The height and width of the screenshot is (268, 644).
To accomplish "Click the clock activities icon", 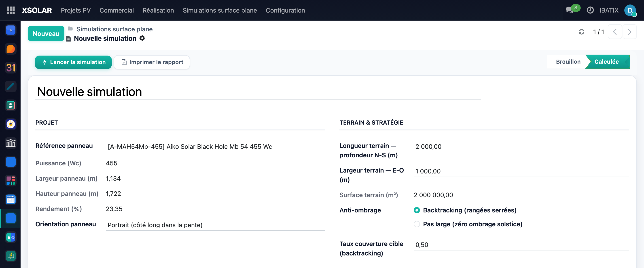I will [x=590, y=10].
